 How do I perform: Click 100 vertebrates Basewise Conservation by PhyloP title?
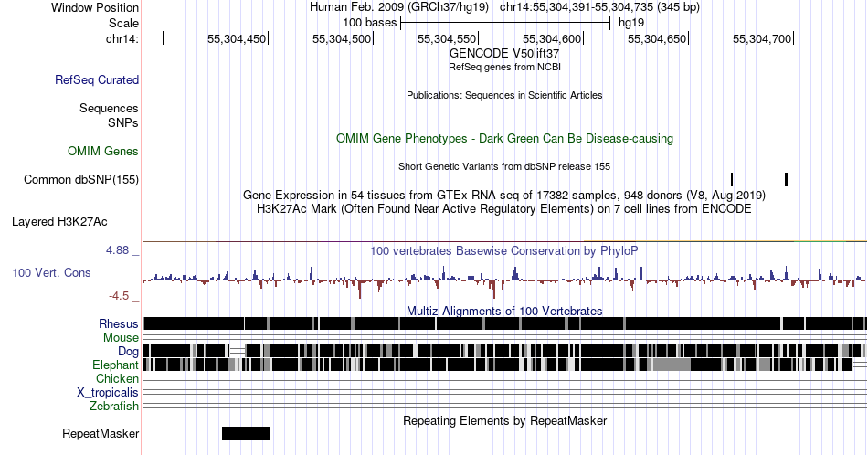coord(504,250)
